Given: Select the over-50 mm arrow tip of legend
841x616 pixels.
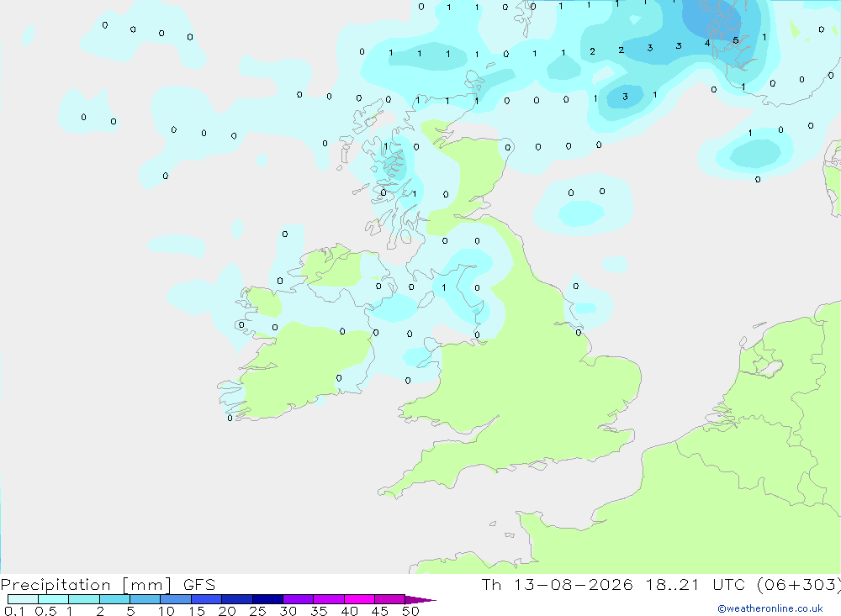Looking at the screenshot, I should (420, 600).
